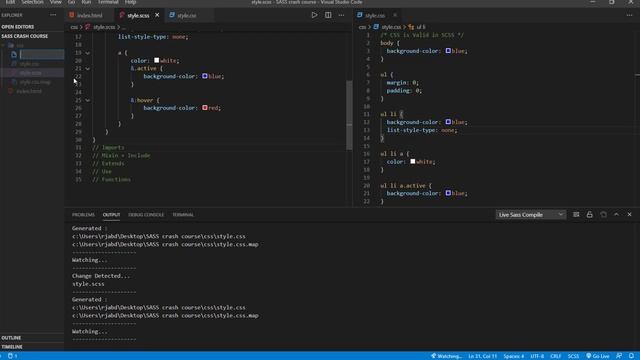Click Spaces: 4 indentation setting
The height and width of the screenshot is (360, 640).
pyautogui.click(x=513, y=356)
